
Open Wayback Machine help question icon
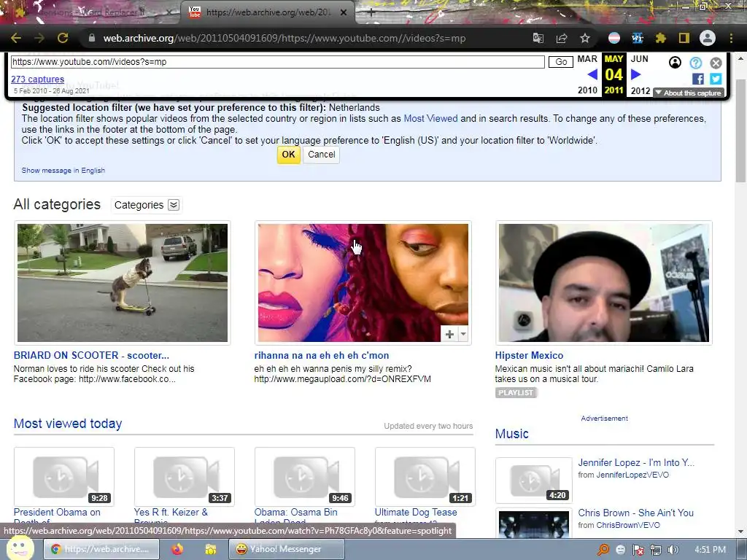(695, 63)
